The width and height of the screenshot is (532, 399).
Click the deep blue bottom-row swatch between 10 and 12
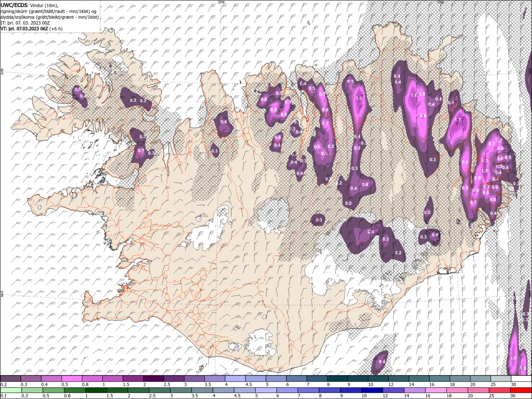(373, 390)
